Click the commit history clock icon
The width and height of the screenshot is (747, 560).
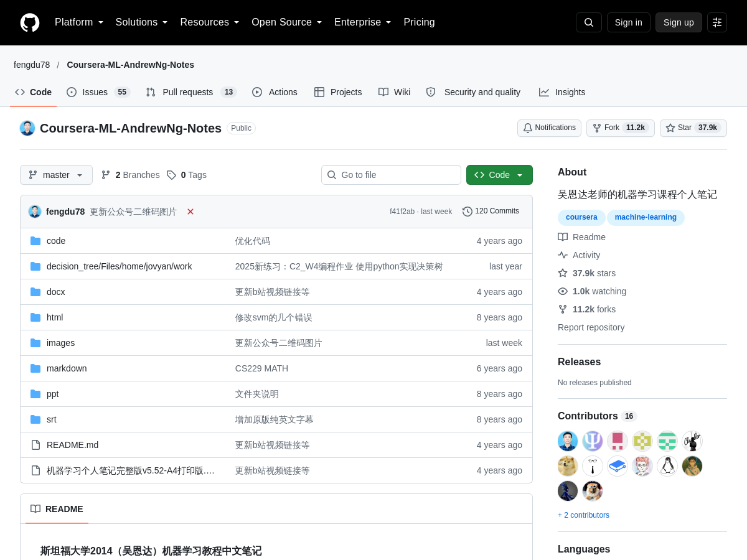pos(467,212)
